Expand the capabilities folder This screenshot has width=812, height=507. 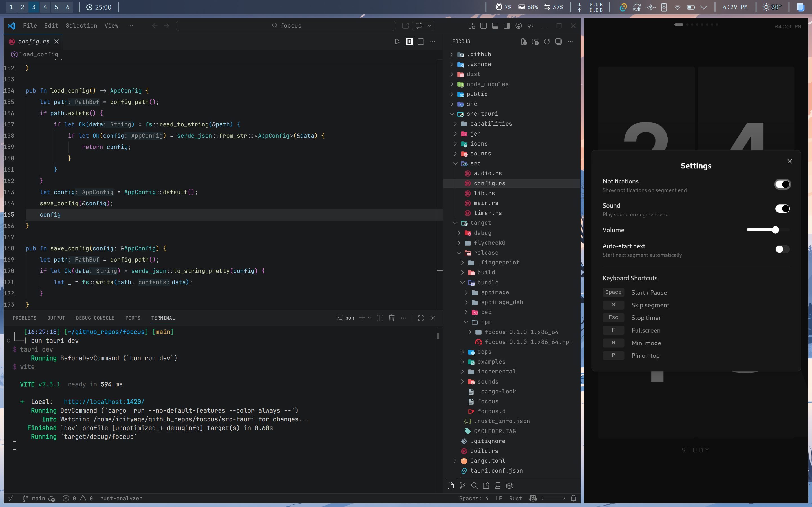491,124
